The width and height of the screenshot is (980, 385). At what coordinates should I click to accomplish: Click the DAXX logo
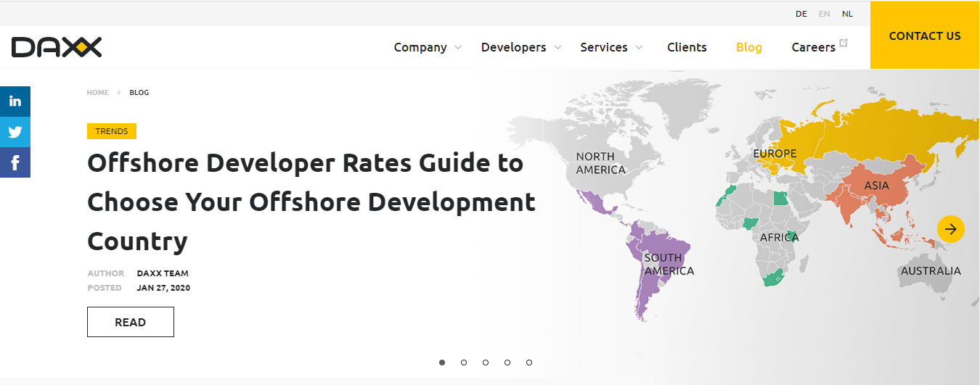pyautogui.click(x=57, y=47)
